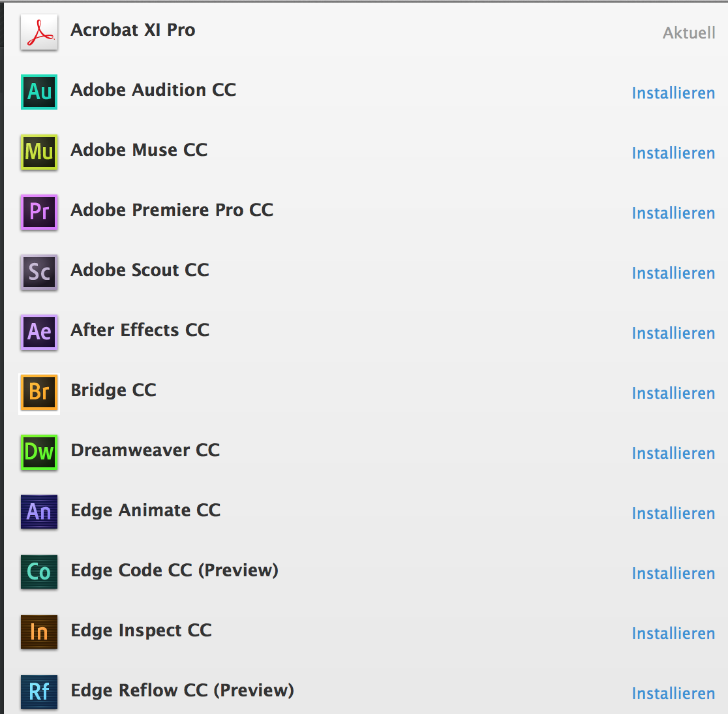Select the Dreamweaver CC icon

click(x=38, y=452)
